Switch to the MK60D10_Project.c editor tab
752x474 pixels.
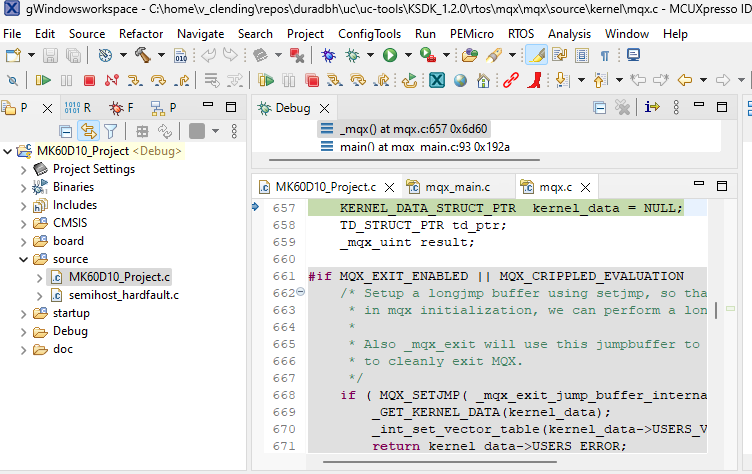[326, 187]
